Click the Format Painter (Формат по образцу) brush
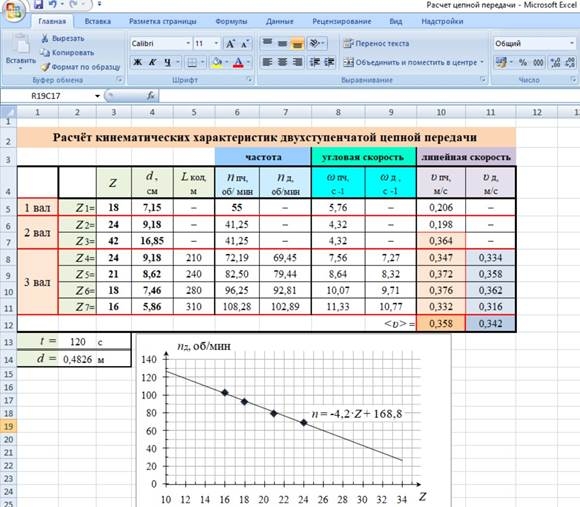The image size is (580, 507). (x=45, y=67)
